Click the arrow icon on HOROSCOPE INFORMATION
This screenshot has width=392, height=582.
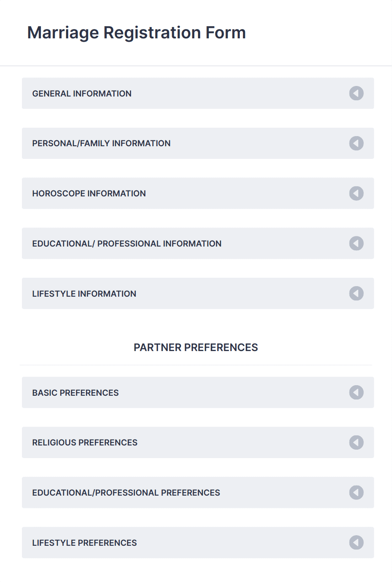pyautogui.click(x=357, y=193)
